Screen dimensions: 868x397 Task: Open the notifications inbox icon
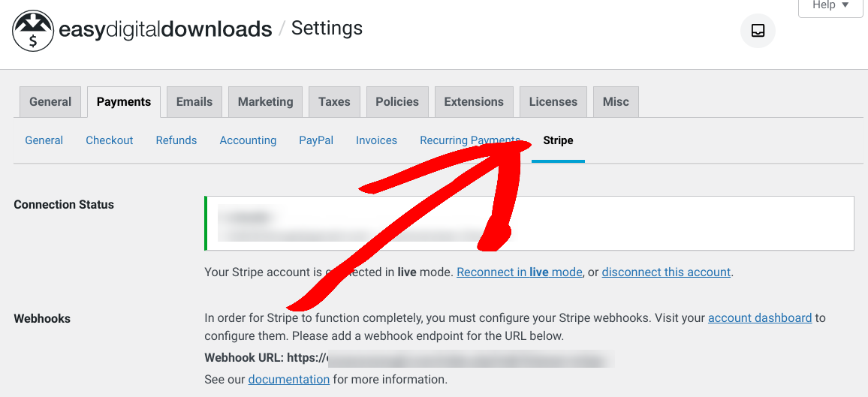(758, 31)
